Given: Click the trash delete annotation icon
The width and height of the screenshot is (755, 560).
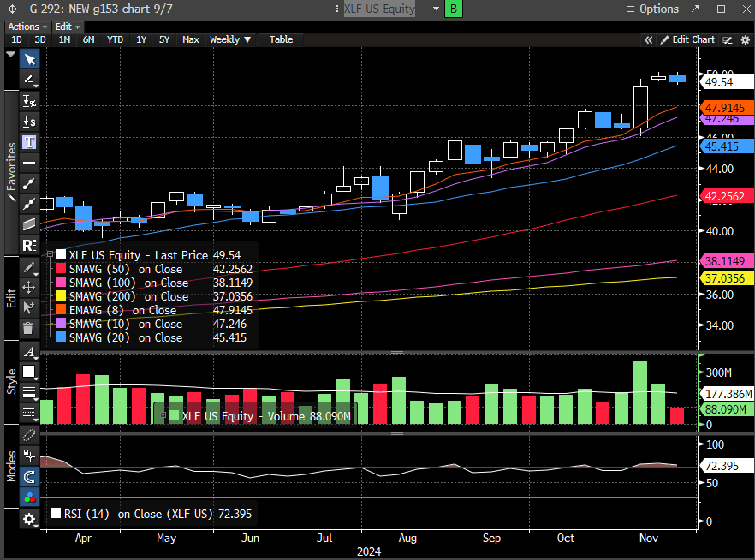Looking at the screenshot, I should [x=28, y=329].
